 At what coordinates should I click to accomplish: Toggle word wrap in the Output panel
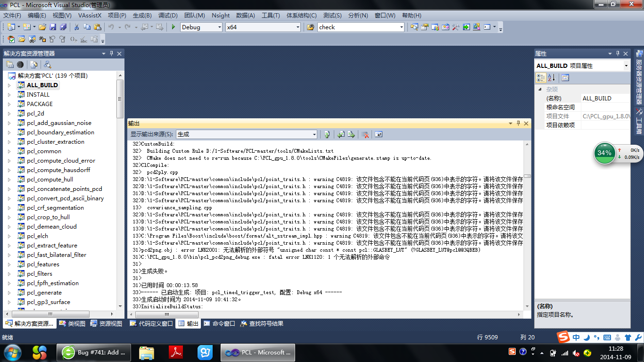pyautogui.click(x=379, y=134)
